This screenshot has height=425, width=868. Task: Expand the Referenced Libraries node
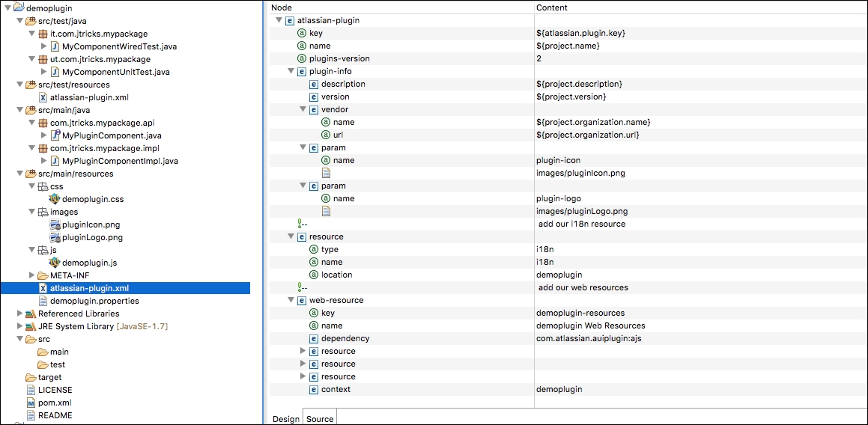[20, 314]
